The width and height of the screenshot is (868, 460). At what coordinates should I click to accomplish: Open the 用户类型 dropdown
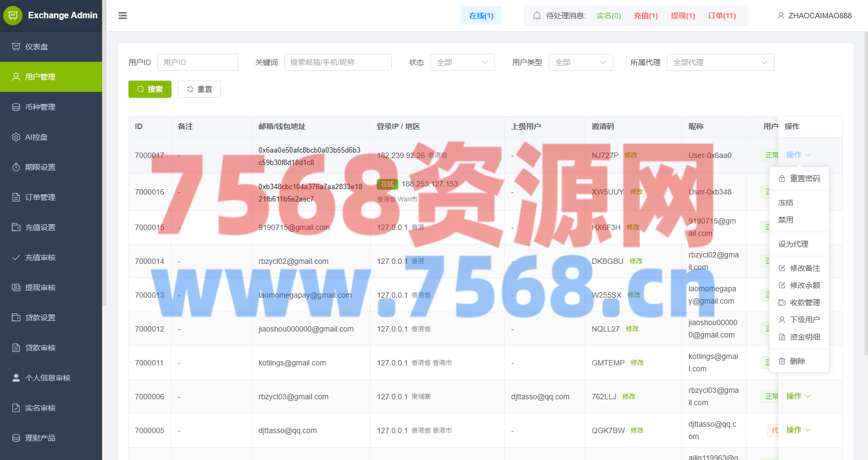[x=580, y=62]
